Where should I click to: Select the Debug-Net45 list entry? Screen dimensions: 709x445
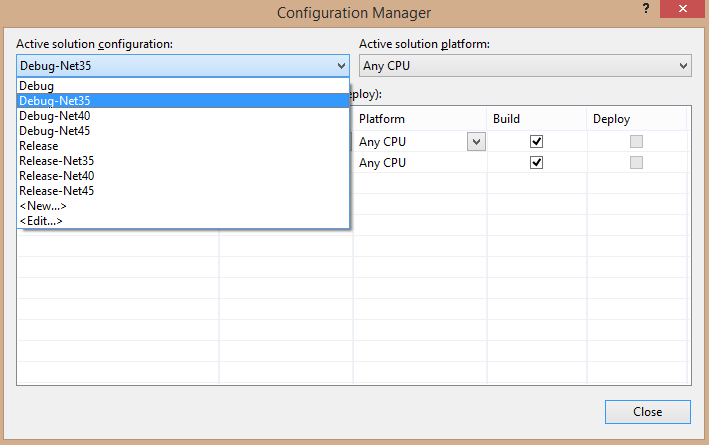tap(55, 131)
